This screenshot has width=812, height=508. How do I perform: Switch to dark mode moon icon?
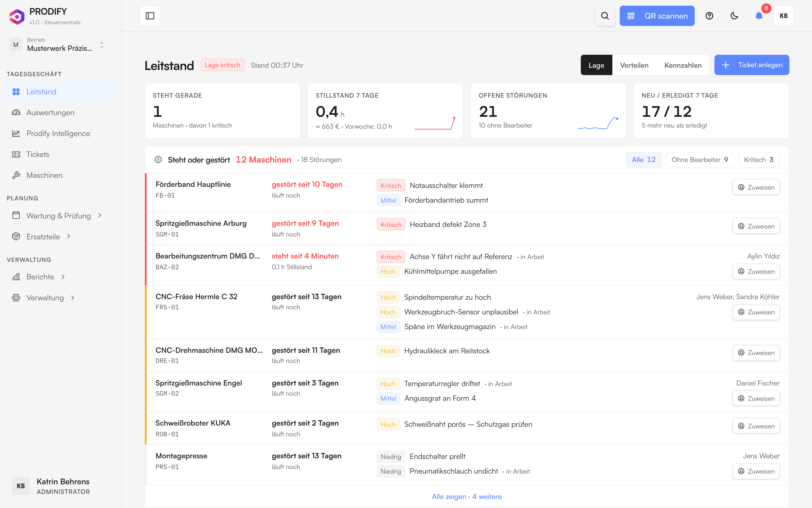tap(734, 16)
